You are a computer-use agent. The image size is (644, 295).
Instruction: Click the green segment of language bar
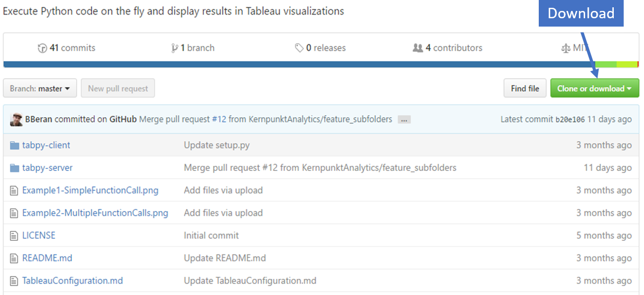click(x=606, y=65)
